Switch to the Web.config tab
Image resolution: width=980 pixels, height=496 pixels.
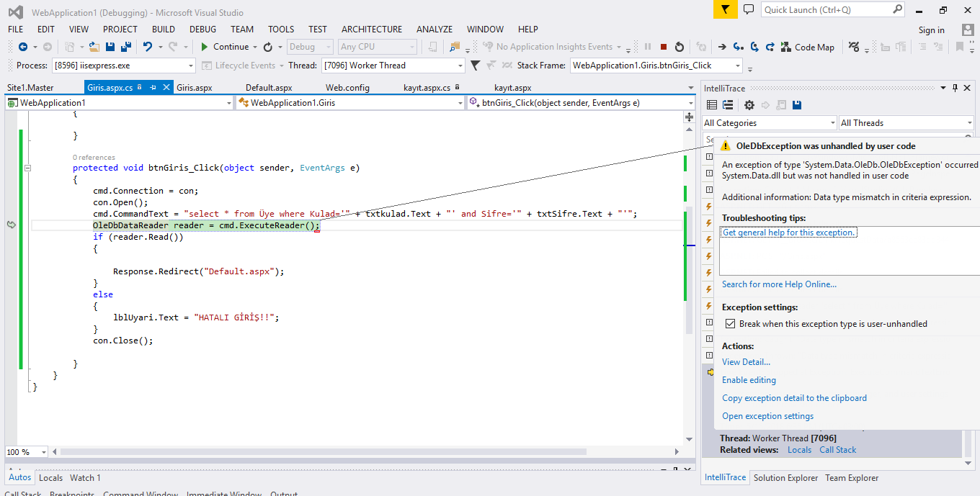pyautogui.click(x=347, y=88)
